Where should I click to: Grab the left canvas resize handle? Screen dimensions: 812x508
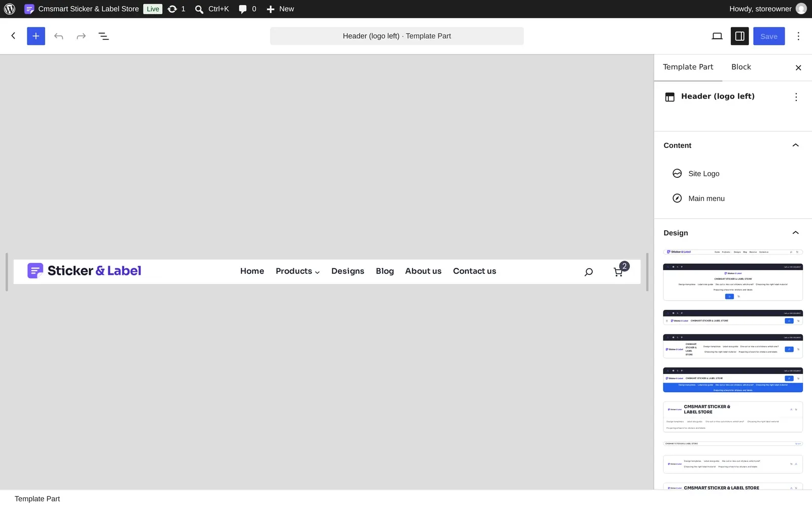pos(7,272)
